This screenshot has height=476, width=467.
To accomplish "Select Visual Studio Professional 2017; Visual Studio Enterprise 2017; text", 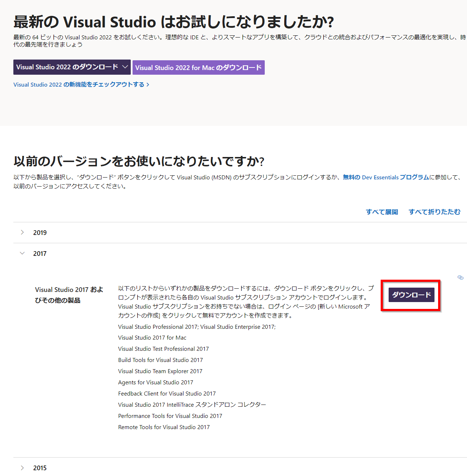I will 197,327.
